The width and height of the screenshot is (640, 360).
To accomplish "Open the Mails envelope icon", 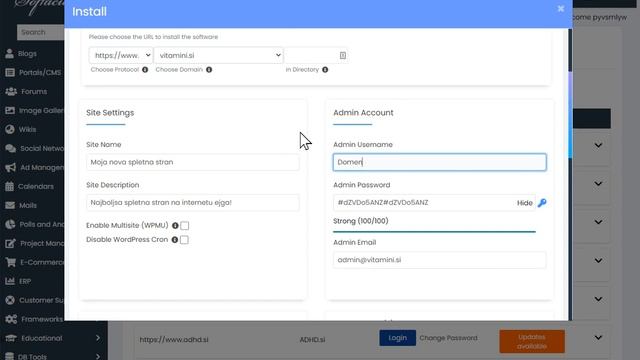I will pyautogui.click(x=10, y=205).
